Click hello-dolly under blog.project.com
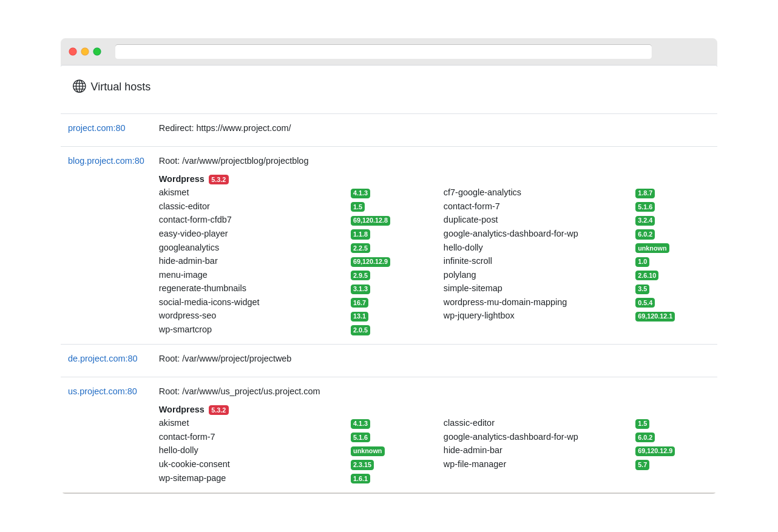 463,247
